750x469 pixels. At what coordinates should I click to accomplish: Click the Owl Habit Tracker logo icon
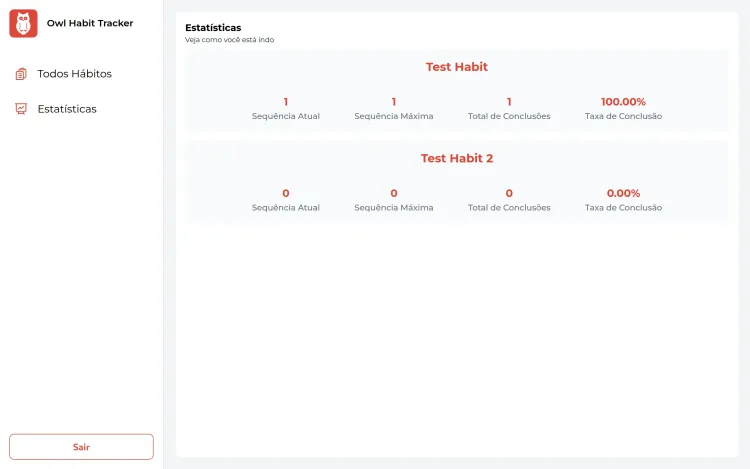click(x=23, y=23)
